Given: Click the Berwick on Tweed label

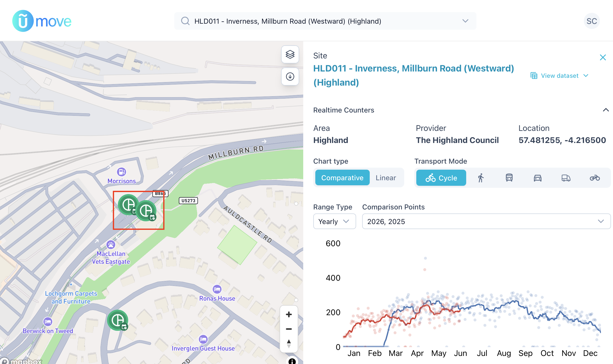Looking at the screenshot, I should [x=48, y=331].
